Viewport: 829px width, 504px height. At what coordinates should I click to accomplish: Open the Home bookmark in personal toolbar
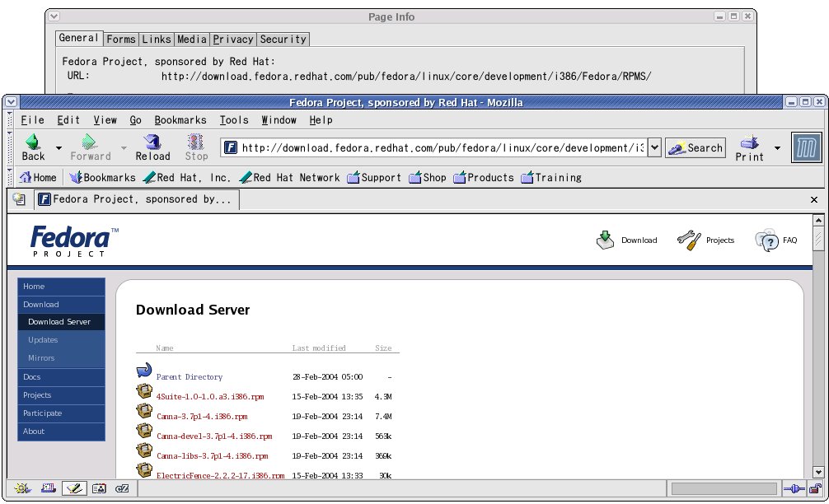38,177
